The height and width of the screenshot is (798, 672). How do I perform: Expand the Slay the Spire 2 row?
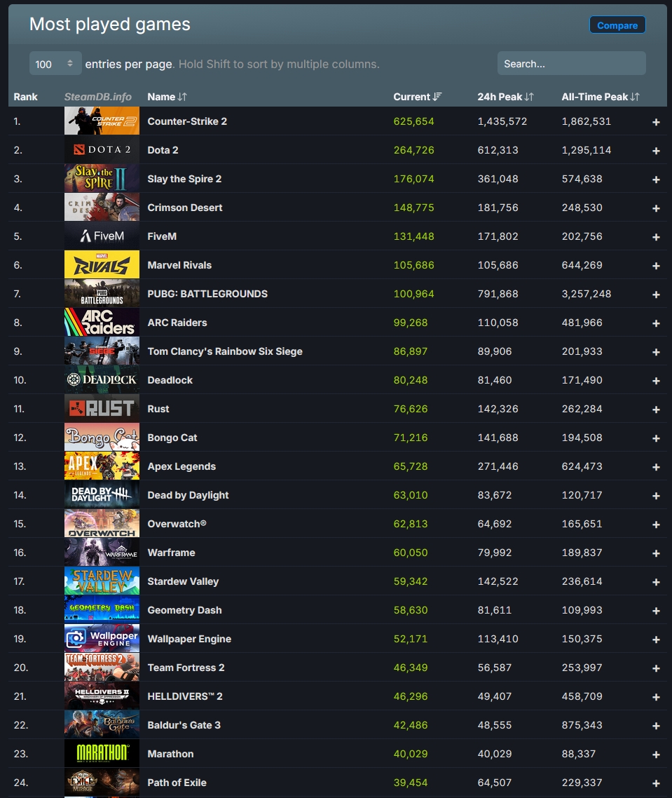point(656,180)
